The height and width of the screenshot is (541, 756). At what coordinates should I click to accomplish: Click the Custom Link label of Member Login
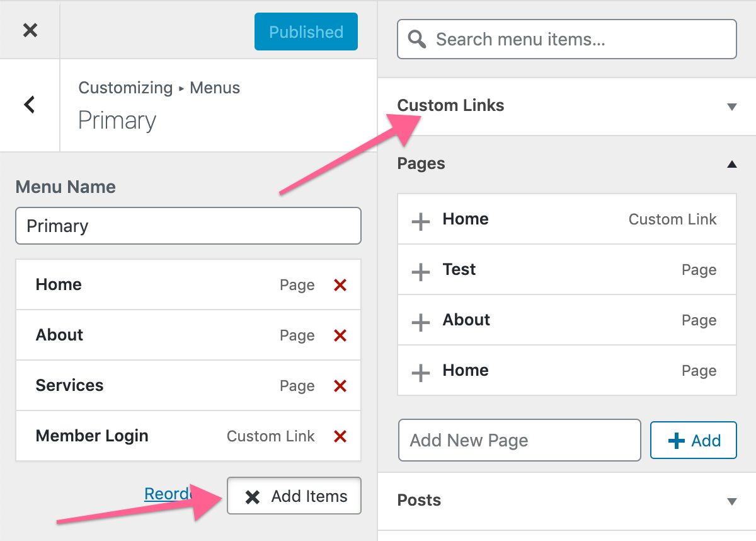tap(270, 436)
